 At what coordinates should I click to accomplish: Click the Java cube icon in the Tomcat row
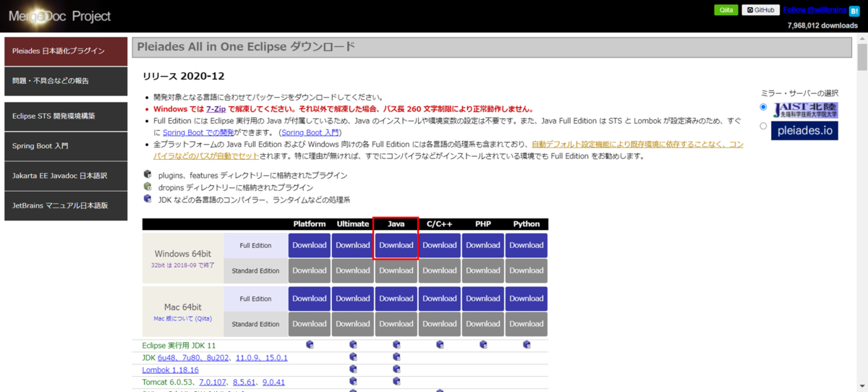pyautogui.click(x=396, y=381)
